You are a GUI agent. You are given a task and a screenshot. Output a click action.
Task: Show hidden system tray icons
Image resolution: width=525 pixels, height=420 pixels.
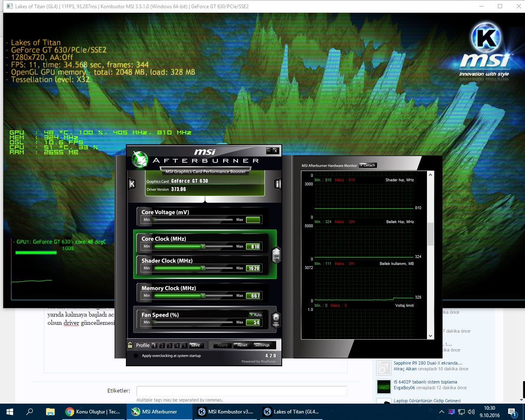click(441, 412)
